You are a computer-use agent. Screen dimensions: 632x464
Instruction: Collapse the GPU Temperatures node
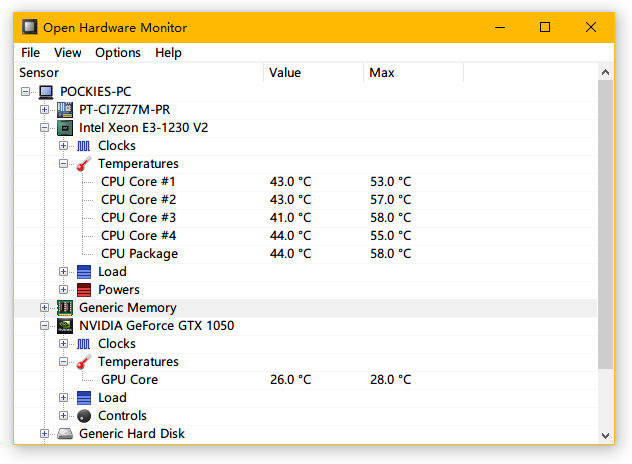(63, 362)
